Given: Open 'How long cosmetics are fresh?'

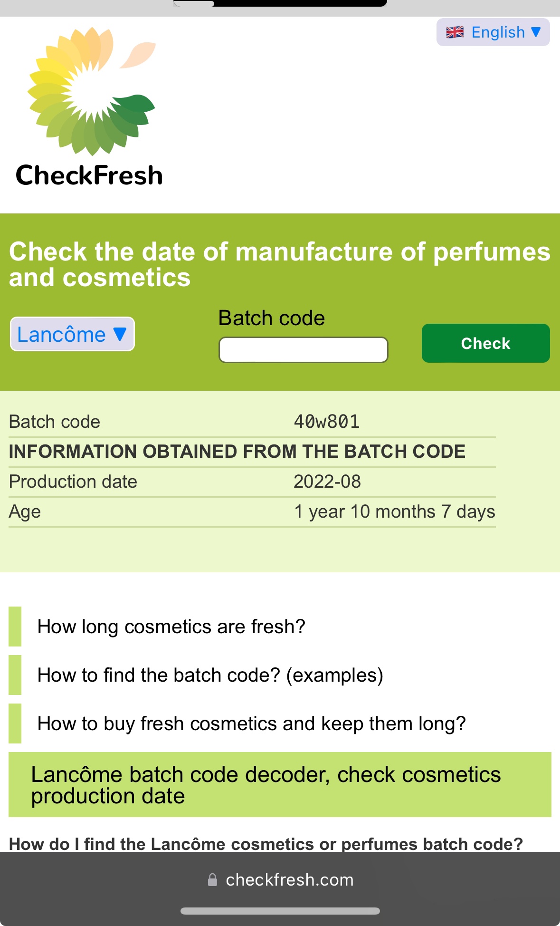Looking at the screenshot, I should point(171,627).
